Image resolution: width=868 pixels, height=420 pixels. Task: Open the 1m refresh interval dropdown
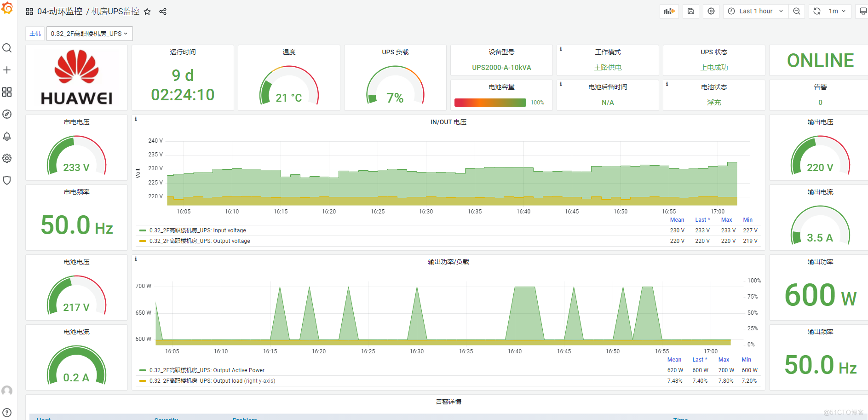pos(838,12)
